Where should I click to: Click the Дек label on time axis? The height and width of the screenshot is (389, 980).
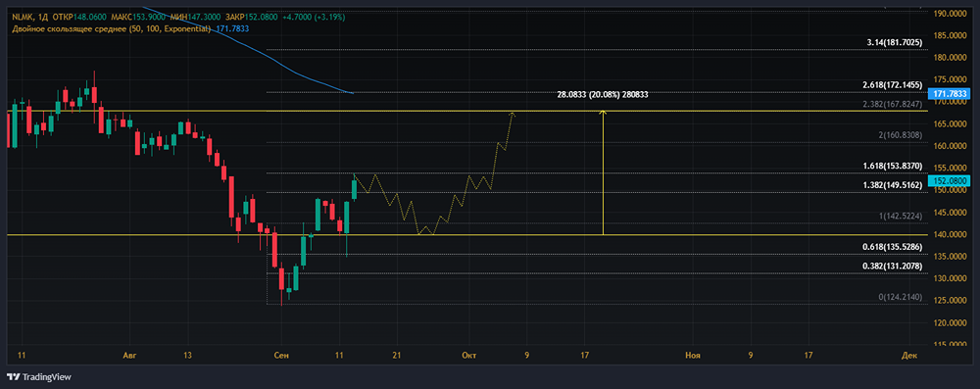[909, 356]
